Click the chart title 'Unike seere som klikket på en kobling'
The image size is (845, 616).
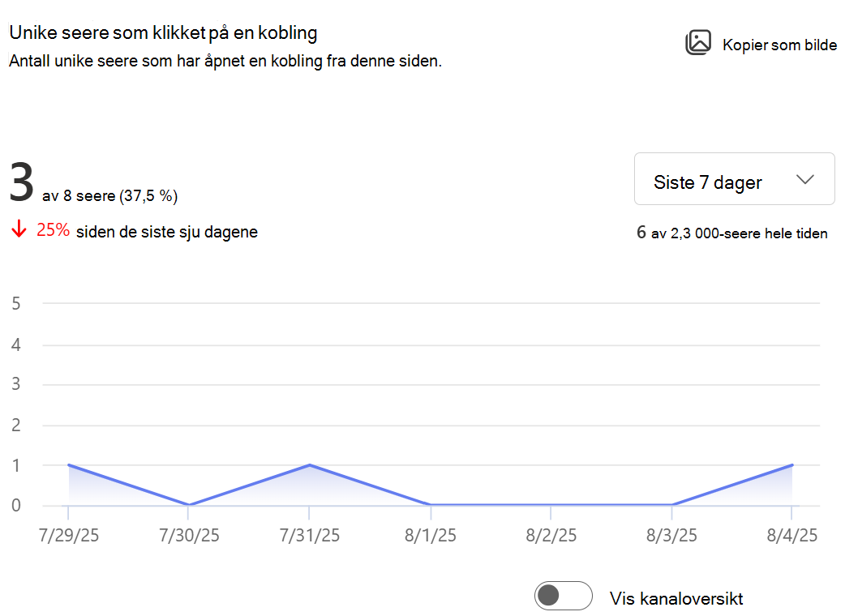[163, 33]
